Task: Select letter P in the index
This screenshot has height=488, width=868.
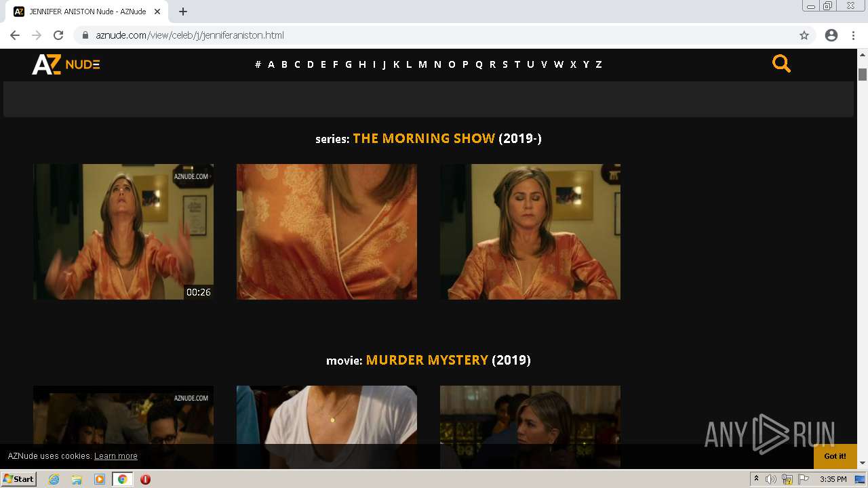Action: tap(465, 64)
